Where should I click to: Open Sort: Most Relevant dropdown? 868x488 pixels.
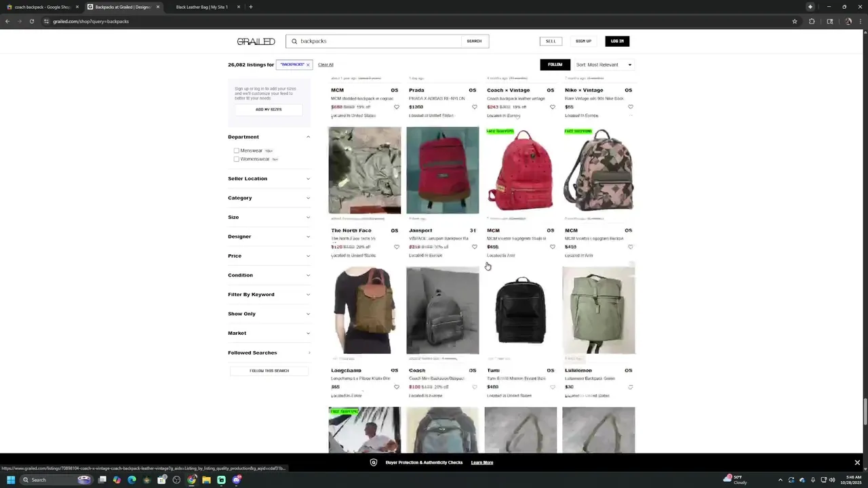[604, 65]
